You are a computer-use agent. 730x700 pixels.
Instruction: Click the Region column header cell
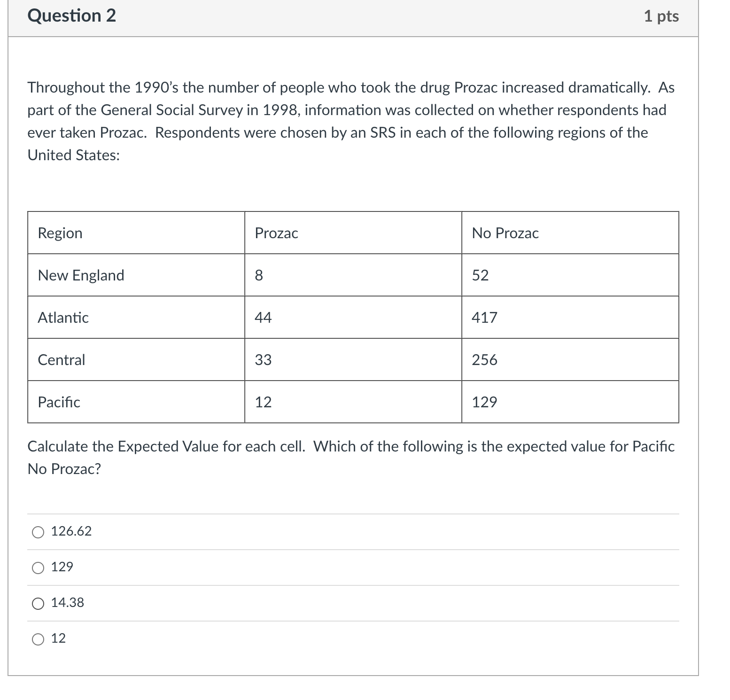pyautogui.click(x=60, y=233)
